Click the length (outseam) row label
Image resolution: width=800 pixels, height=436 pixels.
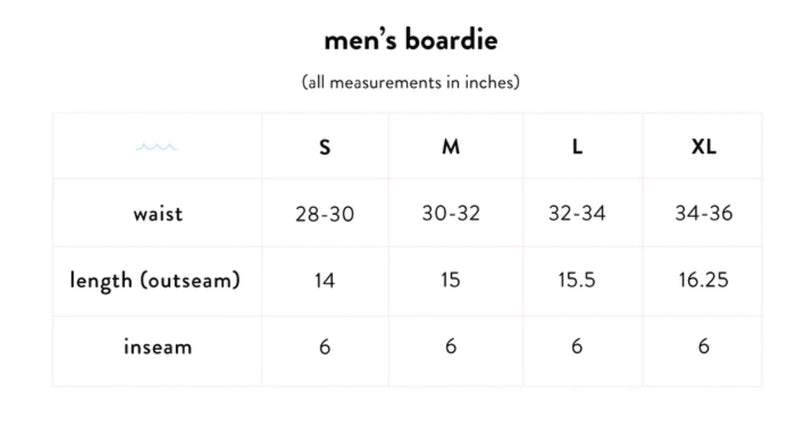coord(155,280)
